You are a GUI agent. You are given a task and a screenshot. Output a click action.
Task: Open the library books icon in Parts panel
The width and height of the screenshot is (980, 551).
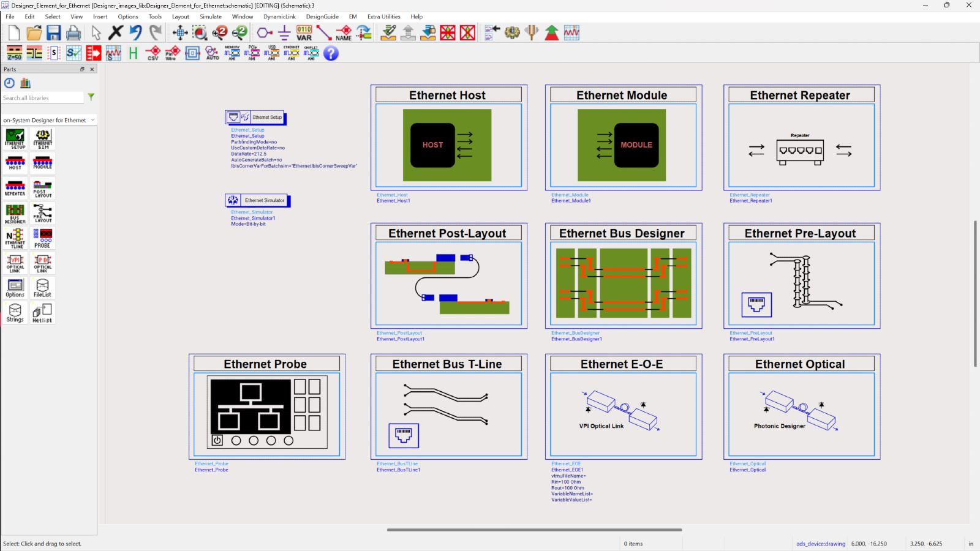[25, 83]
